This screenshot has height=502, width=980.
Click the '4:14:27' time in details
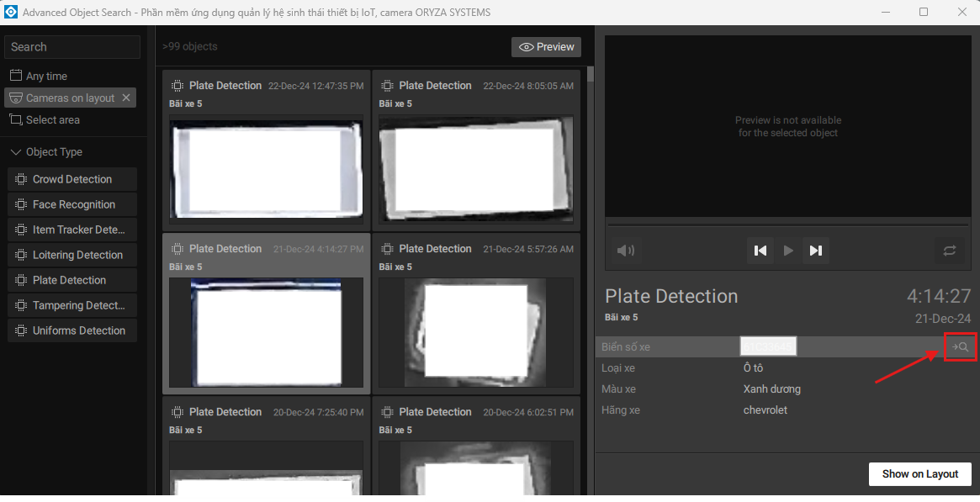click(939, 296)
